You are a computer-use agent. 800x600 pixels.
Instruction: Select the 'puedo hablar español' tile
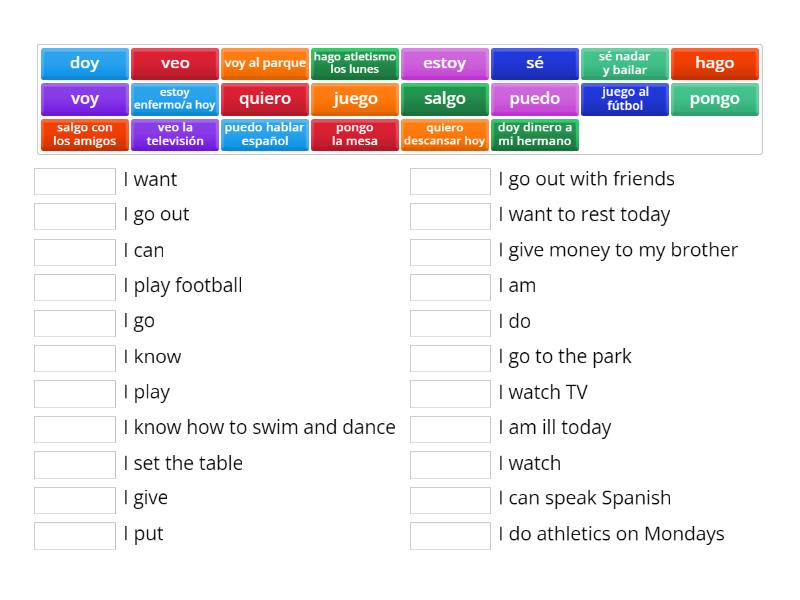click(x=265, y=135)
